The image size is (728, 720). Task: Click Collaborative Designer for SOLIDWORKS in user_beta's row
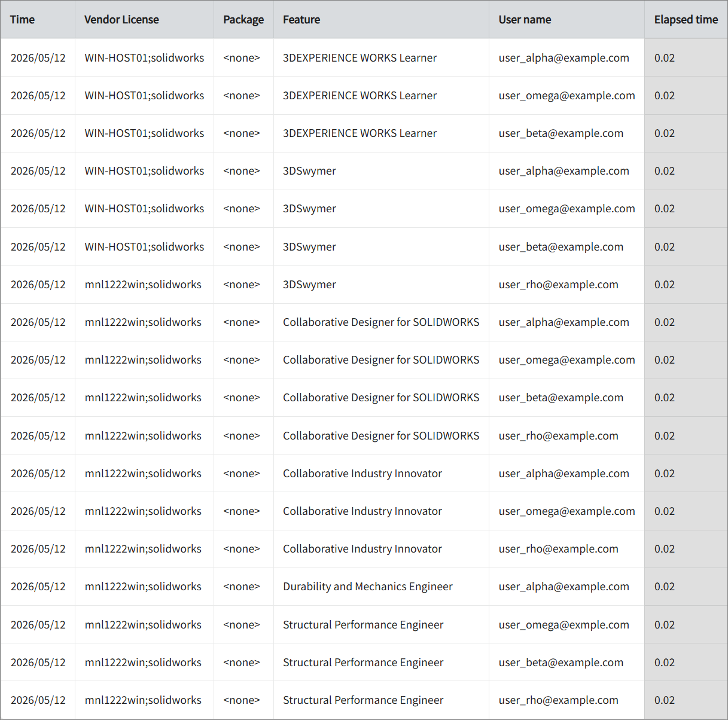tap(381, 398)
